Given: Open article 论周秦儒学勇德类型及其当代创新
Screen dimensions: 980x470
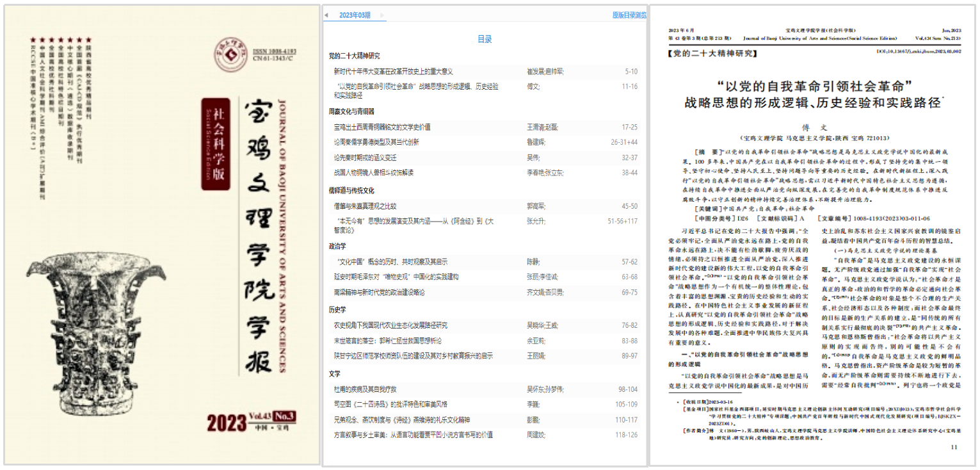Looking at the screenshot, I should click(376, 142).
